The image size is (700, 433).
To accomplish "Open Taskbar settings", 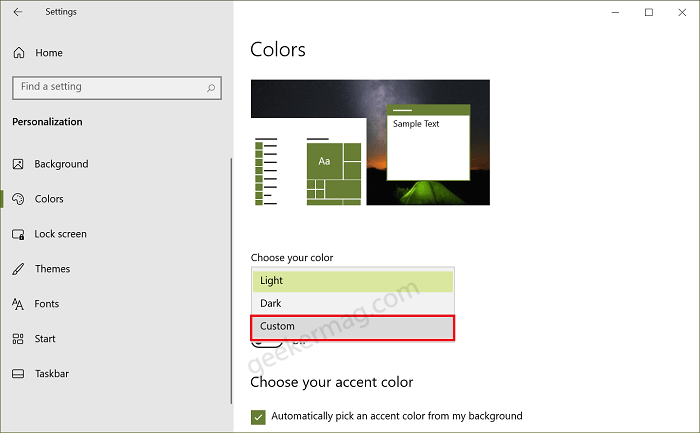I will click(x=52, y=374).
